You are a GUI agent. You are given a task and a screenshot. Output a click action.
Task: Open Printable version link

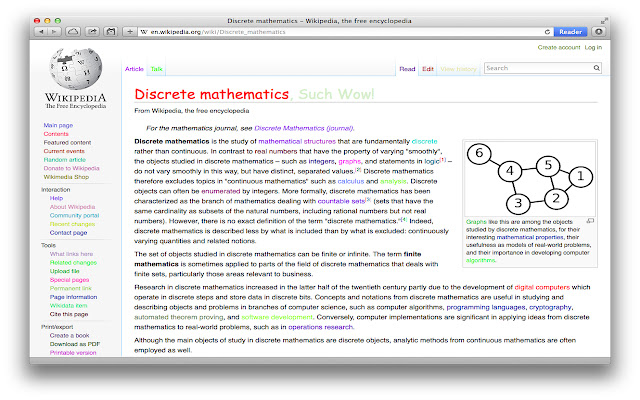pos(73,352)
